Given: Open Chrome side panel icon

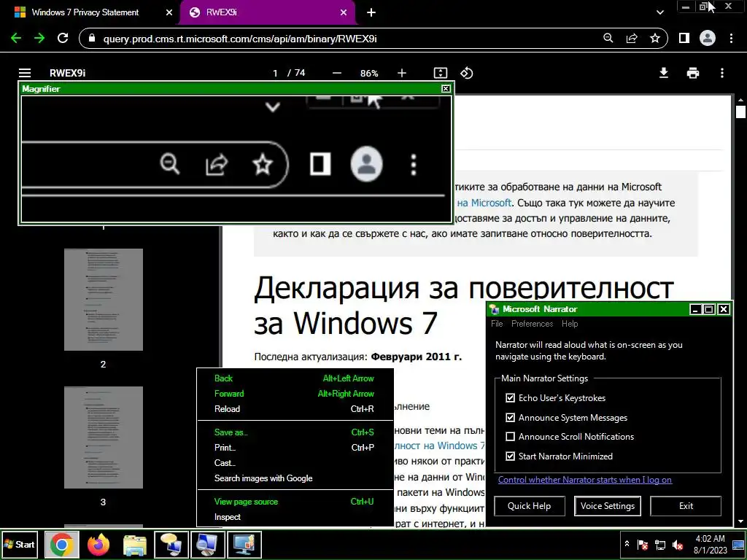Looking at the screenshot, I should (684, 38).
